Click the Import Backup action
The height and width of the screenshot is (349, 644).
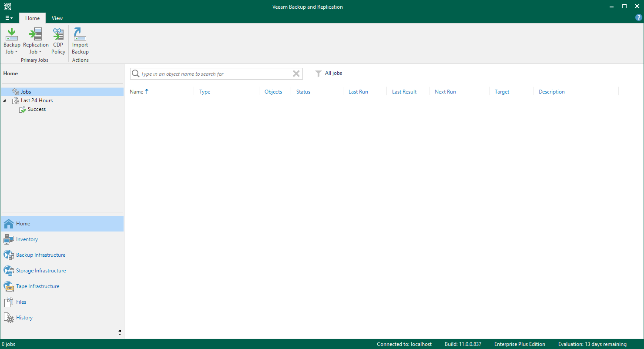[80, 41]
